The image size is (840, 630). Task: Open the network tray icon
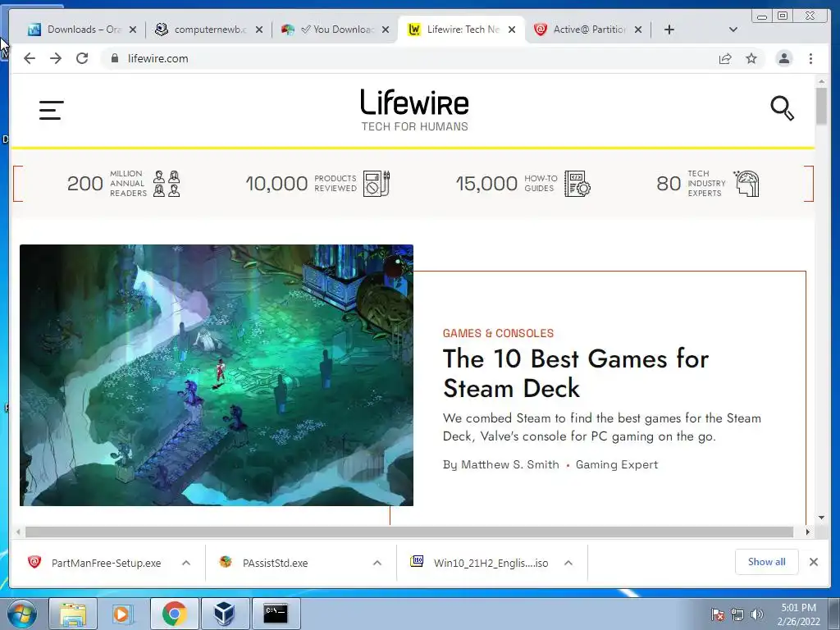(x=737, y=614)
